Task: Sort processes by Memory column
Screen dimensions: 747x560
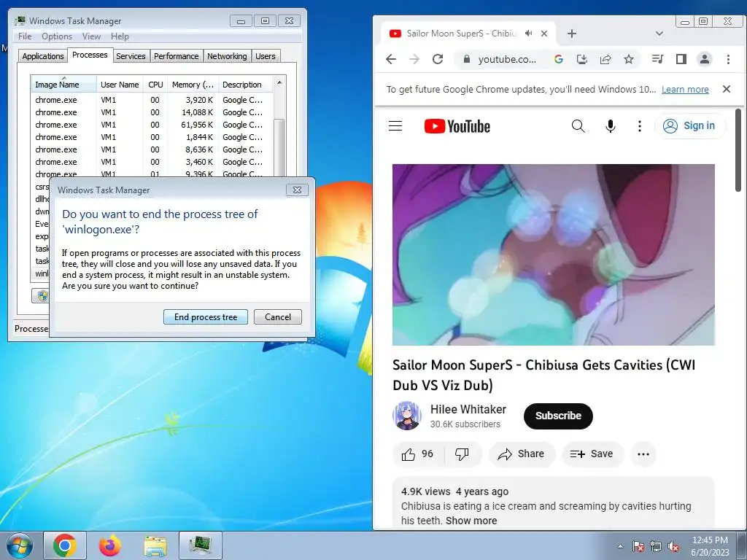Action: [193, 85]
